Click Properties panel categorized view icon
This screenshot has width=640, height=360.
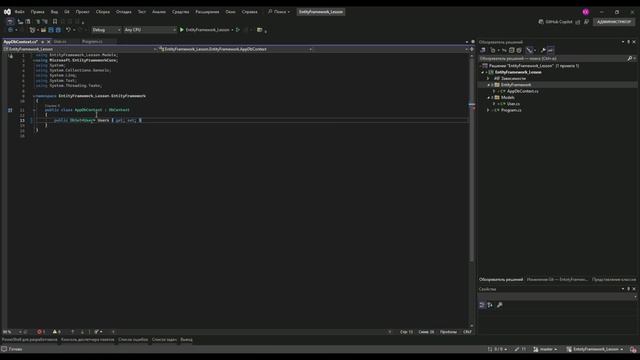[482, 305]
